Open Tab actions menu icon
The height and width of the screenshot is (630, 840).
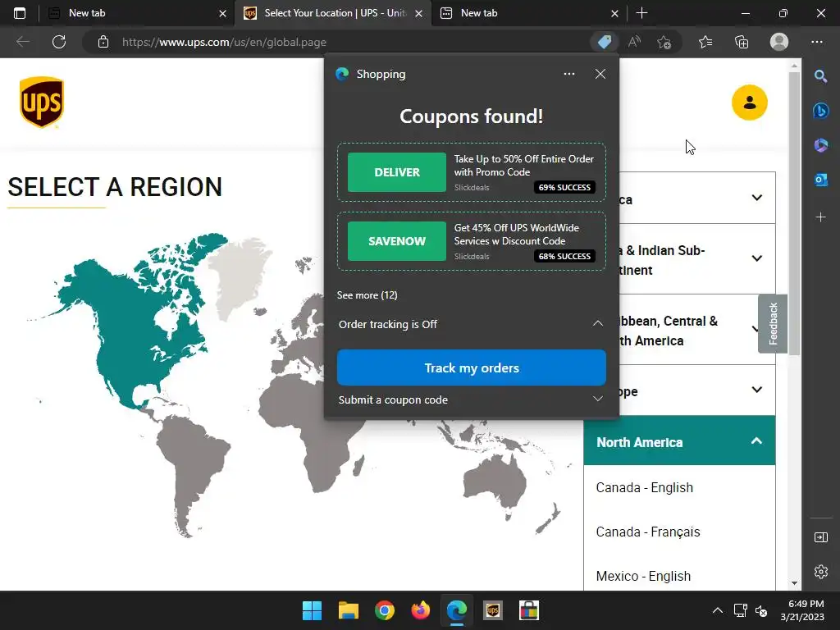point(20,13)
